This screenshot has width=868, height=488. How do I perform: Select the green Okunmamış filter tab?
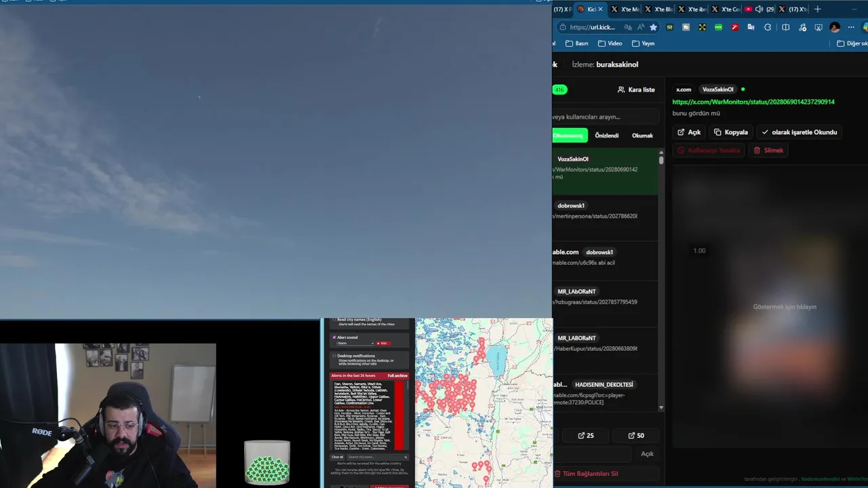click(570, 136)
